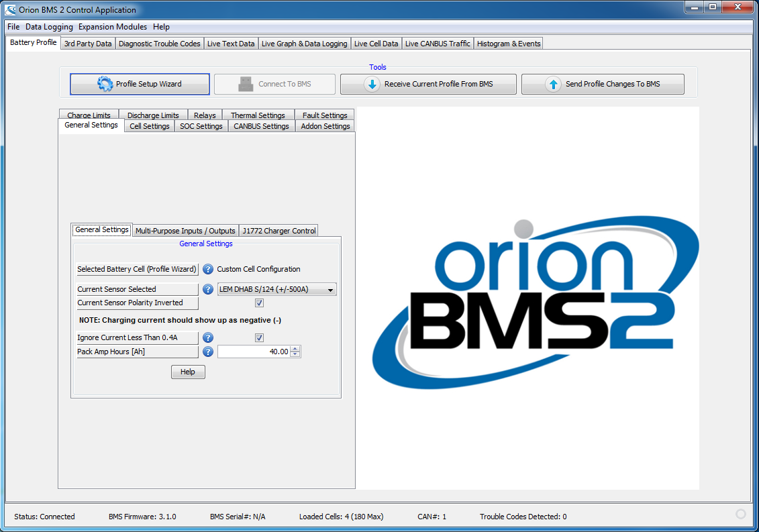Open the Data Logging menu
Screen dimensions: 759x532
pos(49,27)
